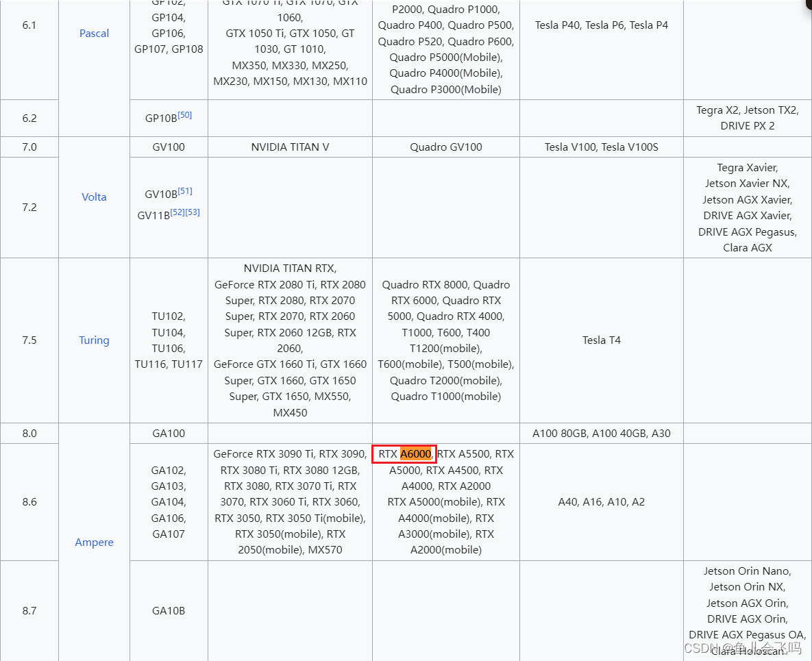Select the compute capability 7.2 cell
Screen dimensions: 812x661
click(29, 207)
